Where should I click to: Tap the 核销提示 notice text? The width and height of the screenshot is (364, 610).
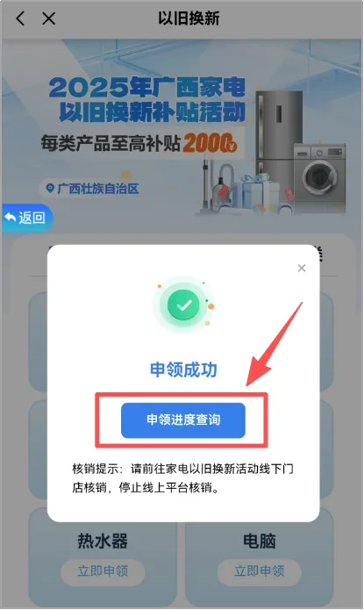coord(182,477)
